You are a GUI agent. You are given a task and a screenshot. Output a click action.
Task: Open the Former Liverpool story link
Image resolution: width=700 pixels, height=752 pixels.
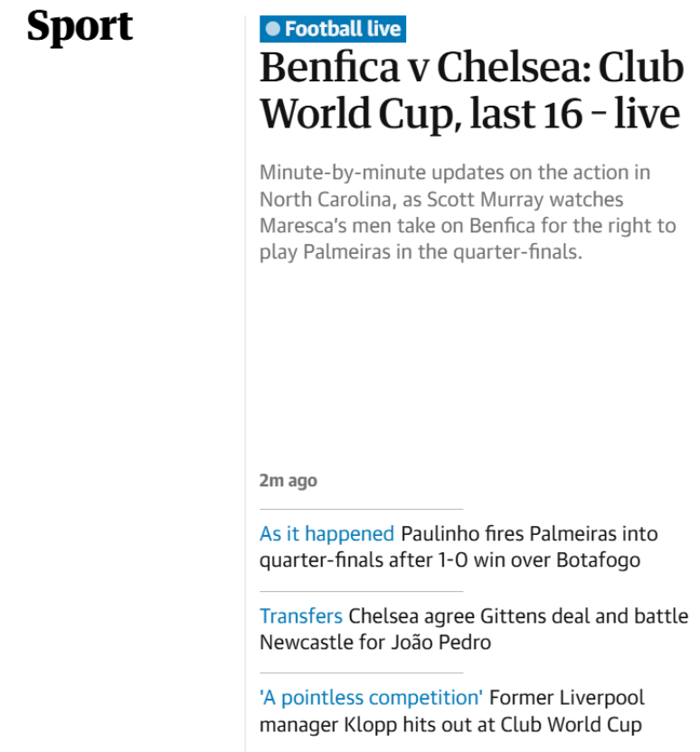point(567,699)
